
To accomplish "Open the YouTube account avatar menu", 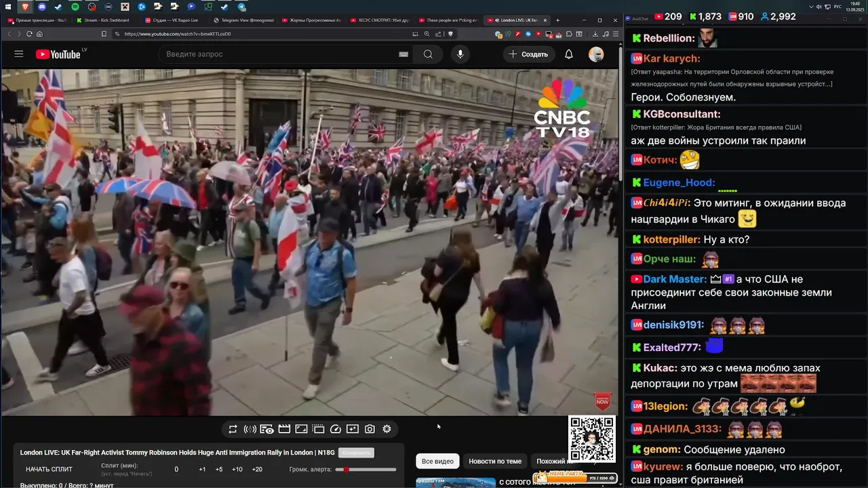I will (x=596, y=54).
